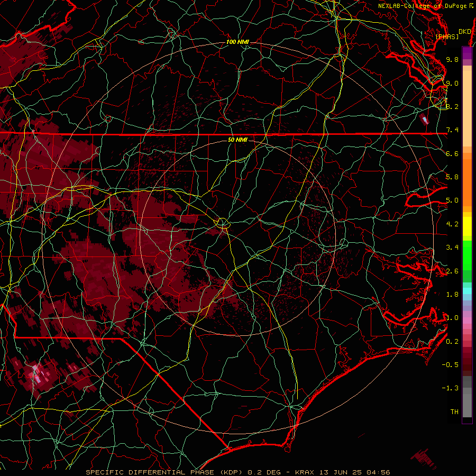Screen dimensions: 476x476
Task: Click the 04:56 timestamp
Action: (378, 472)
